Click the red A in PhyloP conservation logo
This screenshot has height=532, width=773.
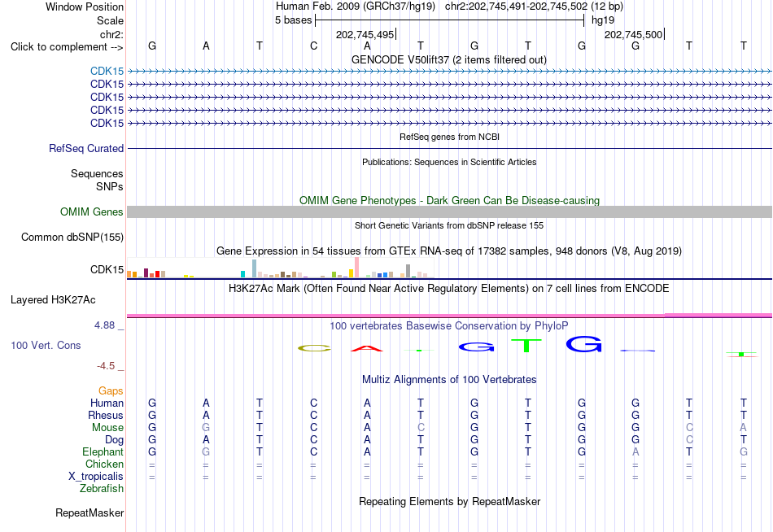pyautogui.click(x=367, y=349)
